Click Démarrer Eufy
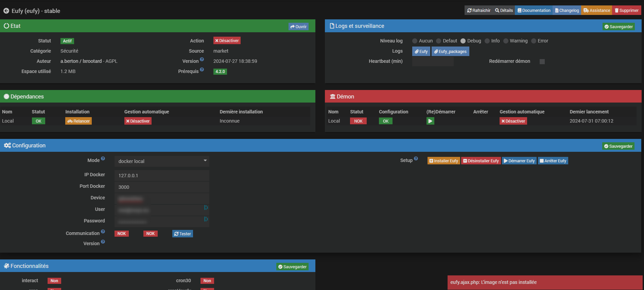Image resolution: width=644 pixels, height=290 pixels. point(519,161)
